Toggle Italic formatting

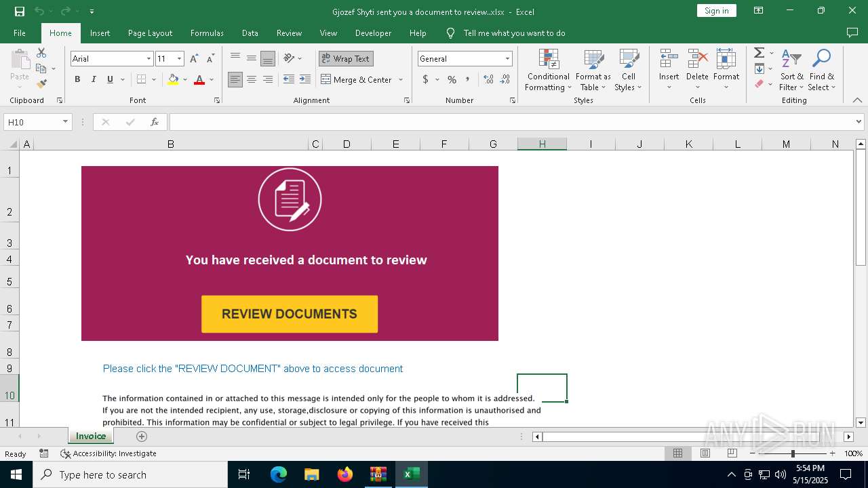click(94, 79)
